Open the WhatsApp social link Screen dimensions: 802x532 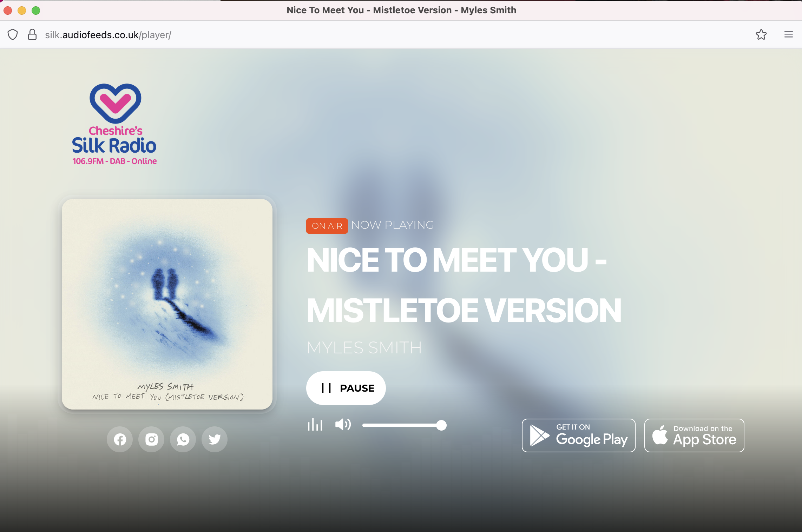[183, 439]
